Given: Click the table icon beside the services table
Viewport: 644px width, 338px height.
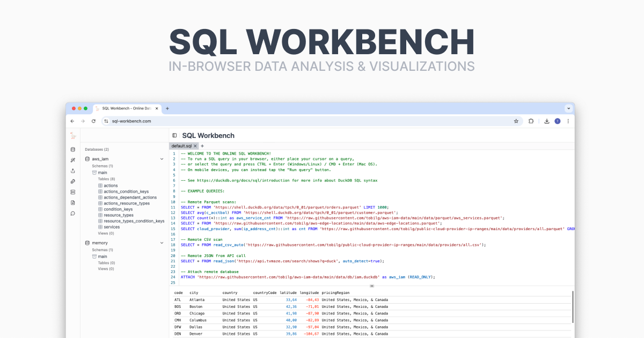Looking at the screenshot, I should coord(101,226).
